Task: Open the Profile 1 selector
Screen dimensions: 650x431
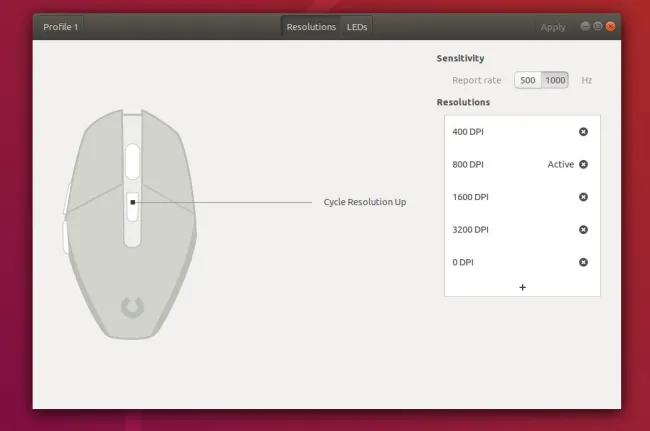Action: [x=61, y=27]
